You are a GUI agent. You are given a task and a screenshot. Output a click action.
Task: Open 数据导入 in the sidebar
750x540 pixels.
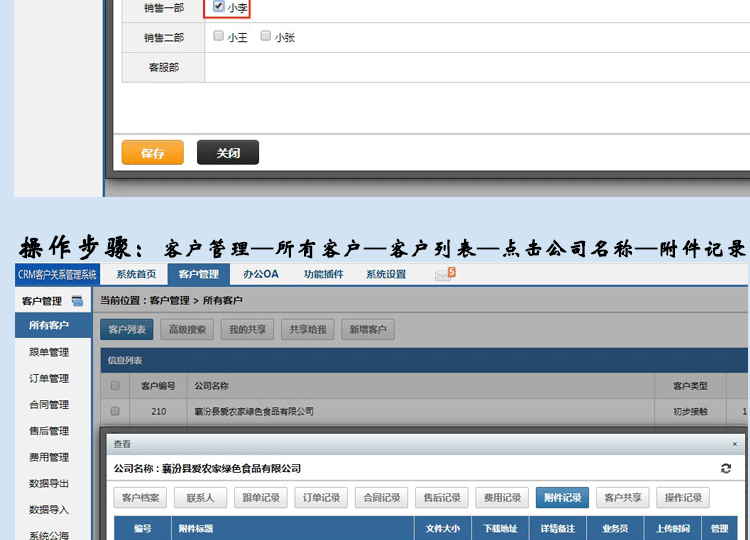coord(49,510)
